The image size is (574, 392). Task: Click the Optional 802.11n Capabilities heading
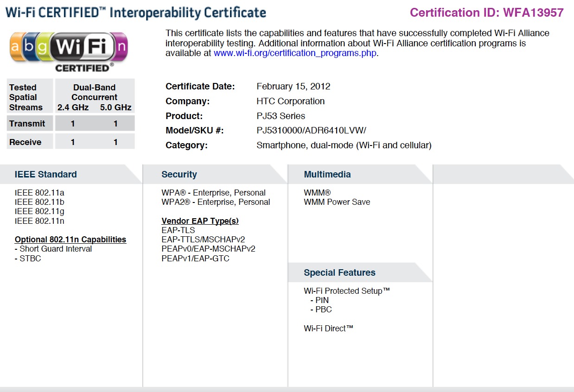click(70, 240)
